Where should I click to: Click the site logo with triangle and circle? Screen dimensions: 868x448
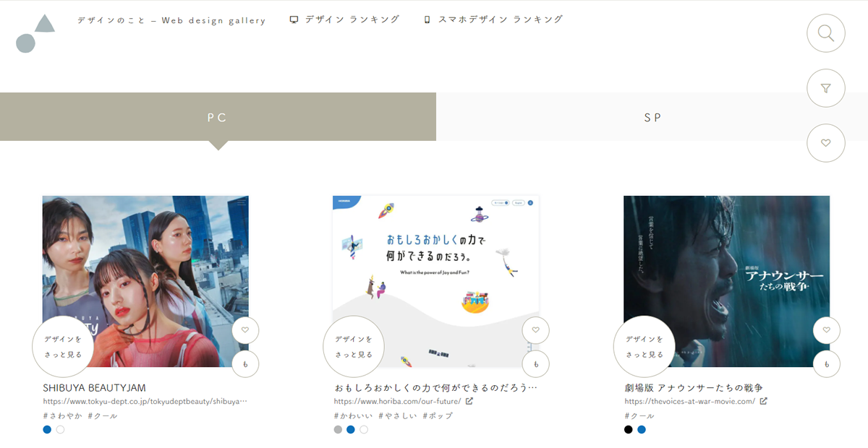click(x=35, y=33)
